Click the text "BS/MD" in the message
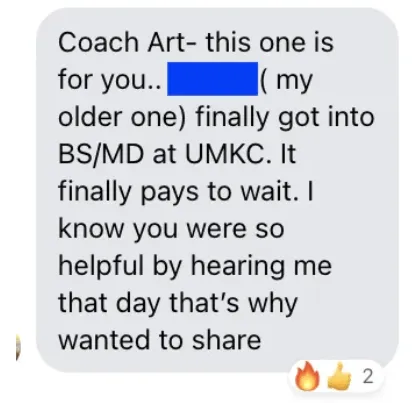This screenshot has height=403, width=416. (x=101, y=154)
